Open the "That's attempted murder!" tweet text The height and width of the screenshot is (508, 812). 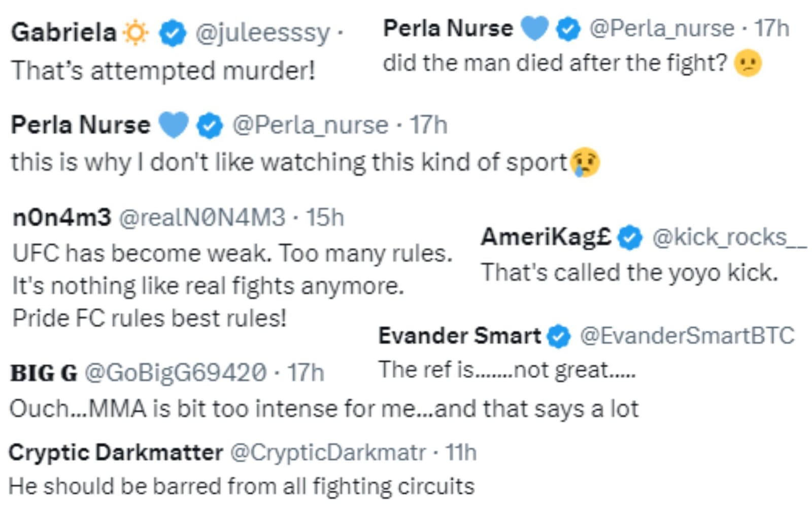click(x=163, y=70)
